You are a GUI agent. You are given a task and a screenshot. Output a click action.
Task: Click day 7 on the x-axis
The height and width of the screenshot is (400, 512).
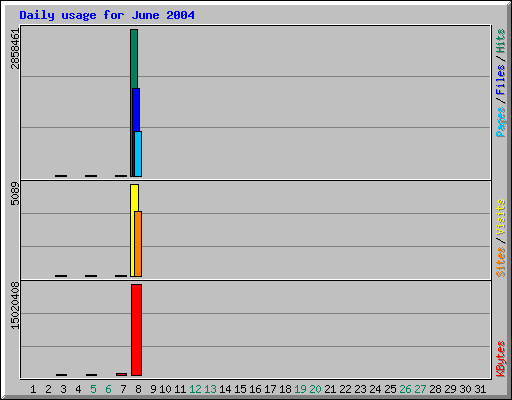[123, 389]
